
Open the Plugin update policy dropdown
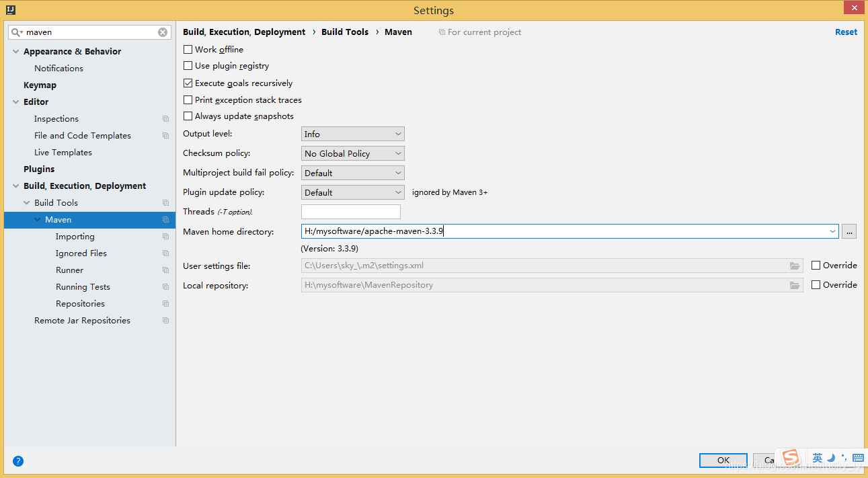353,193
